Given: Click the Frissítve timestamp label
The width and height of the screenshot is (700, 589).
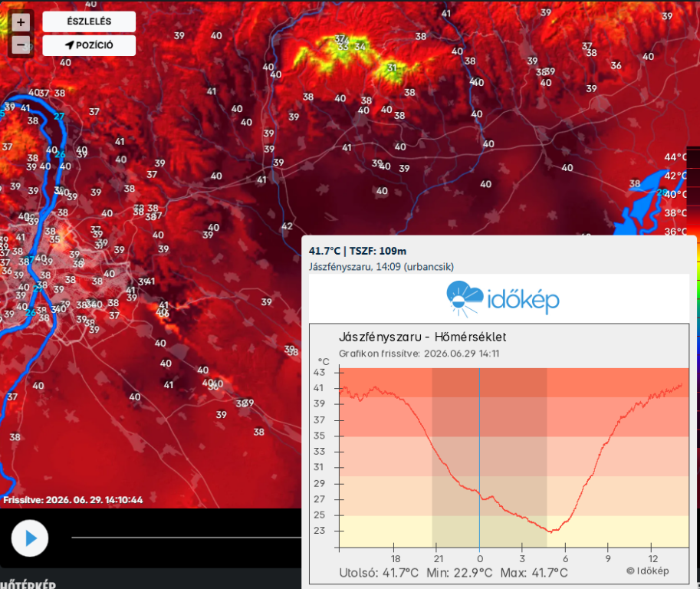Looking at the screenshot, I should [73, 500].
